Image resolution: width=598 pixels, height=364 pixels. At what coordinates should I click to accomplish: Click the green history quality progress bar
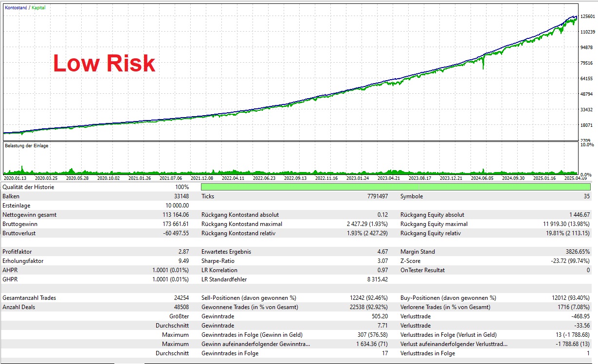(395, 187)
